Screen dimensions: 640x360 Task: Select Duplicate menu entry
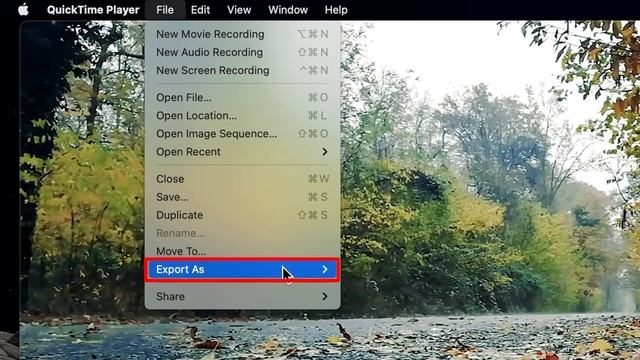[x=242, y=215]
